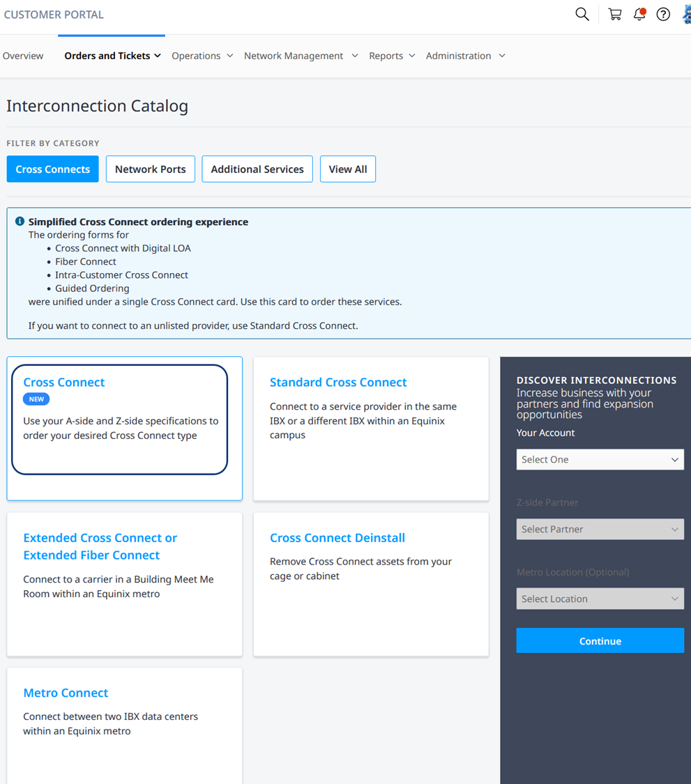Open the shopping cart icon
Screen dimensions: 691x784
pos(615,14)
